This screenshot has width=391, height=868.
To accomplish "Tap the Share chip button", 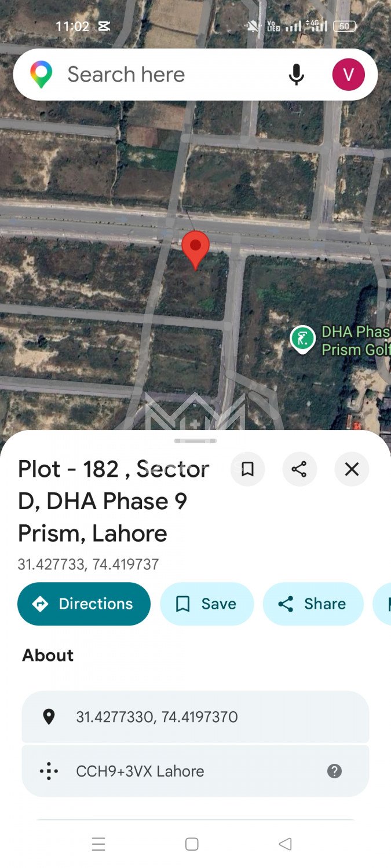I will click(x=313, y=604).
